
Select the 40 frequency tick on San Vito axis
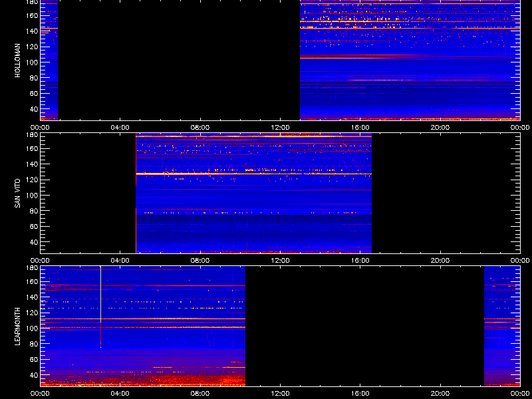(34, 242)
